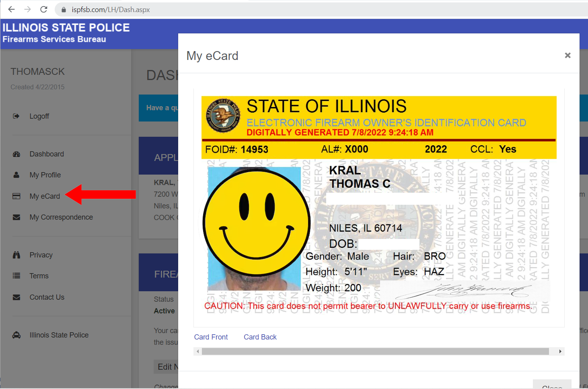The height and width of the screenshot is (389, 588).
Task: Show the Card Back view
Action: (x=260, y=337)
